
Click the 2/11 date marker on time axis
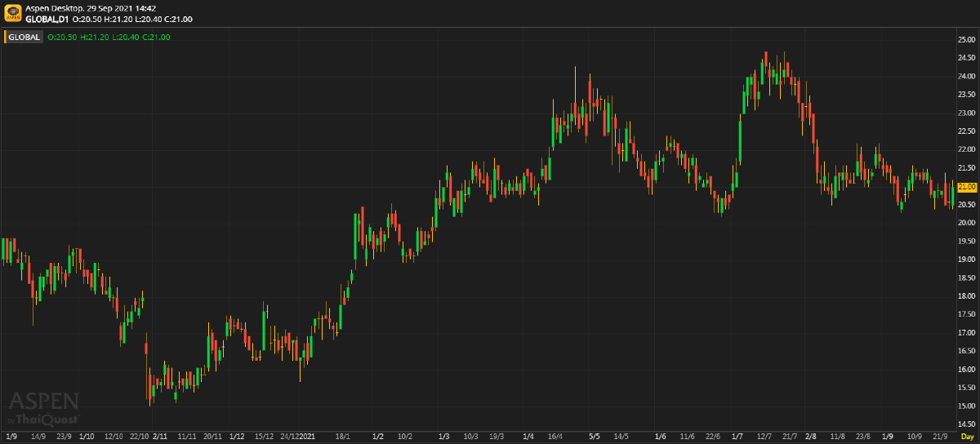click(160, 437)
